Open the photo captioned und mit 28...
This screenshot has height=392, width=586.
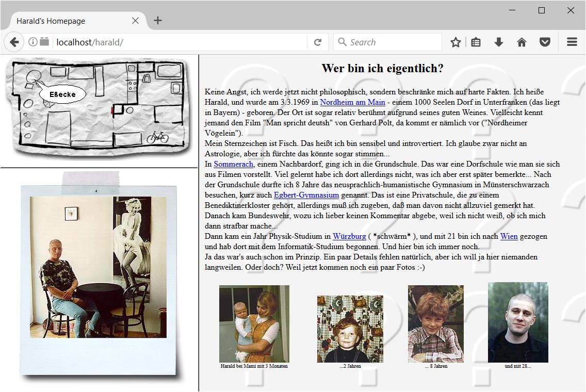click(518, 322)
